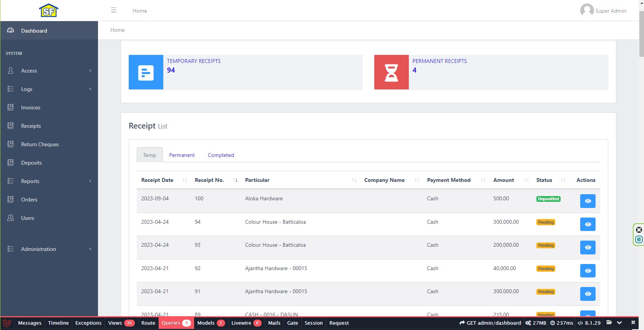644x330 pixels.
Task: Click the Temporary Receipts blue document icon
Action: (x=146, y=72)
